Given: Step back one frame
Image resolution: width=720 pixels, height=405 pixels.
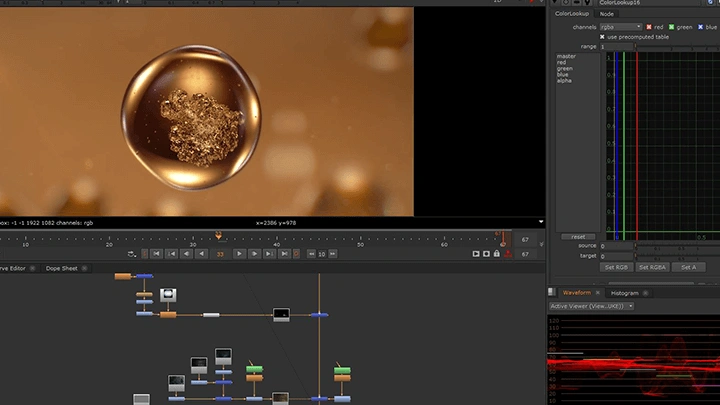Looking at the screenshot, I should pyautogui.click(x=186, y=254).
